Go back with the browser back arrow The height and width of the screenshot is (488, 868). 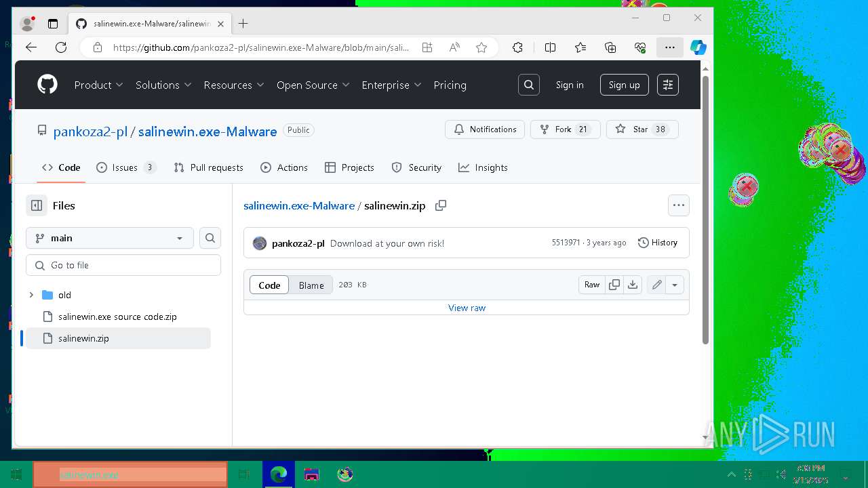click(31, 47)
